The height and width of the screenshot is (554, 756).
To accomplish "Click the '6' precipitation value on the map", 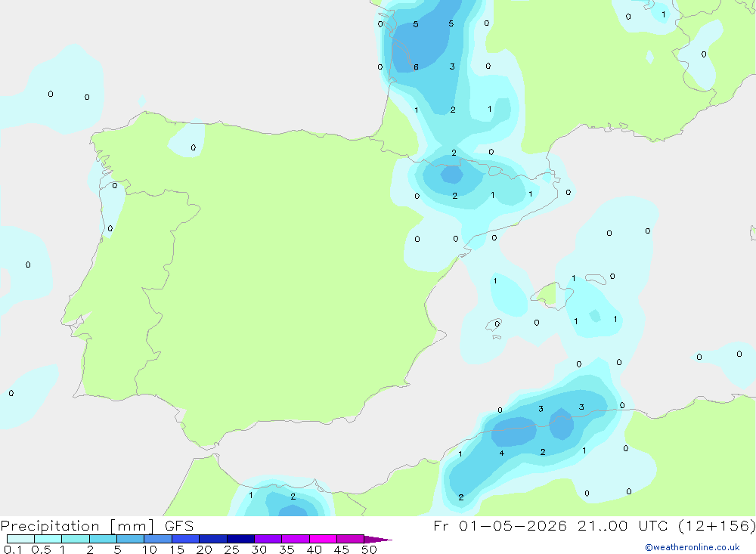I will click(x=416, y=67).
